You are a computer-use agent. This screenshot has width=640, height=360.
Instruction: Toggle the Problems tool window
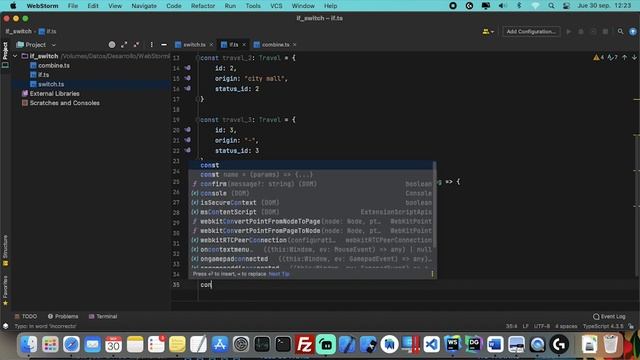click(x=63, y=316)
